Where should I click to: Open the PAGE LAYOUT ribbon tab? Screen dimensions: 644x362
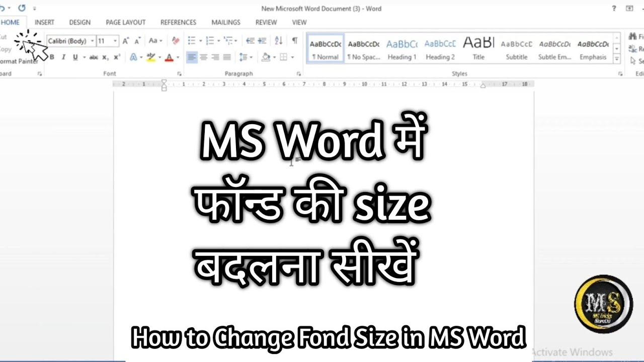coord(125,22)
